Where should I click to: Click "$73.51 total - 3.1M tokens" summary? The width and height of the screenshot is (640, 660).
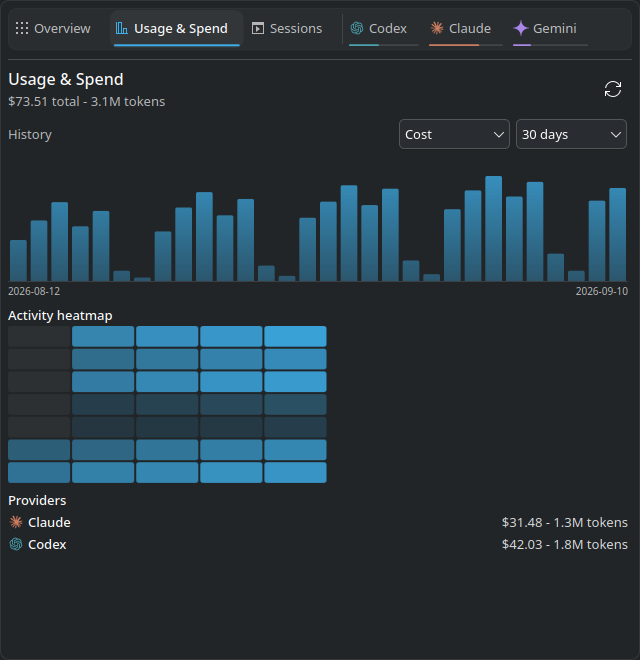pos(87,101)
